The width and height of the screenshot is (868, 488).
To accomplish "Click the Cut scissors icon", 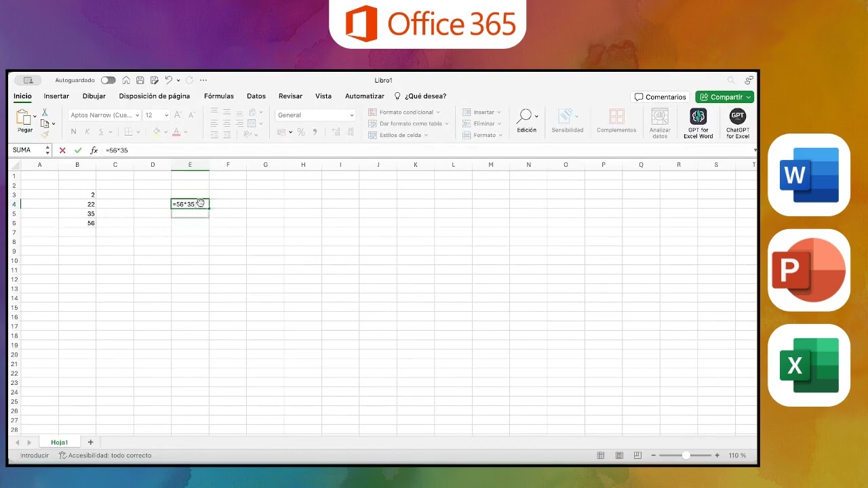I will click(x=45, y=113).
